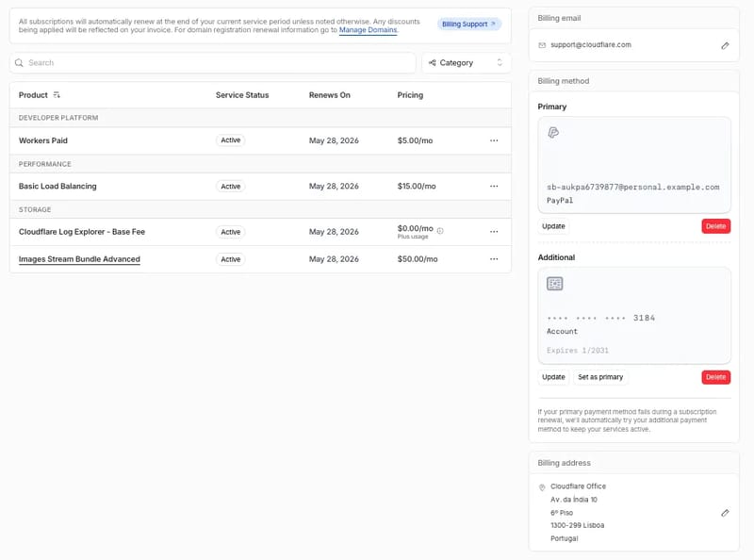The height and width of the screenshot is (560, 754).
Task: Follow the Manage Domains link
Action: 368,30
